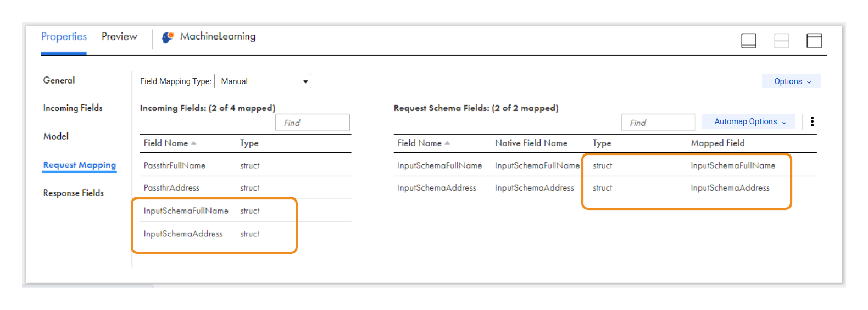Click the Native Field Name column header
The height and width of the screenshot is (310, 868).
pos(531,143)
